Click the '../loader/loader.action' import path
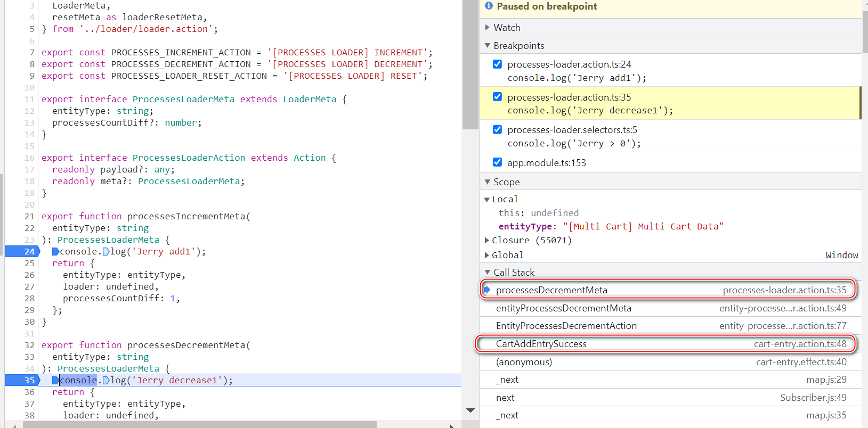 pos(147,29)
